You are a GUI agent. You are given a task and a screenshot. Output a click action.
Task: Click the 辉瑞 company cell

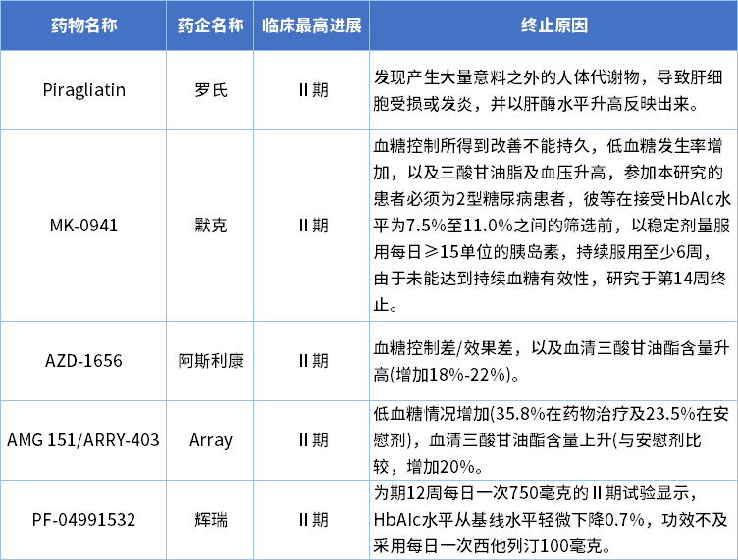tap(210, 520)
